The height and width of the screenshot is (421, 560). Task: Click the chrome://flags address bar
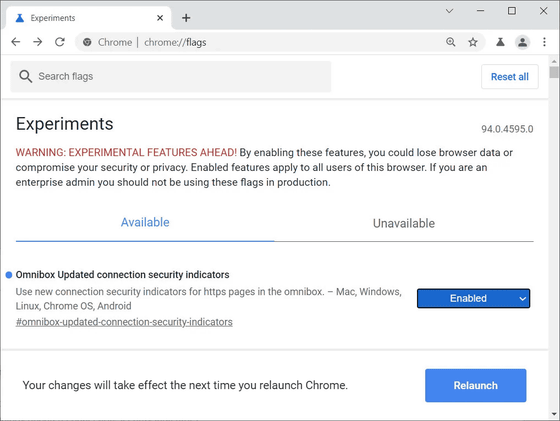250,42
